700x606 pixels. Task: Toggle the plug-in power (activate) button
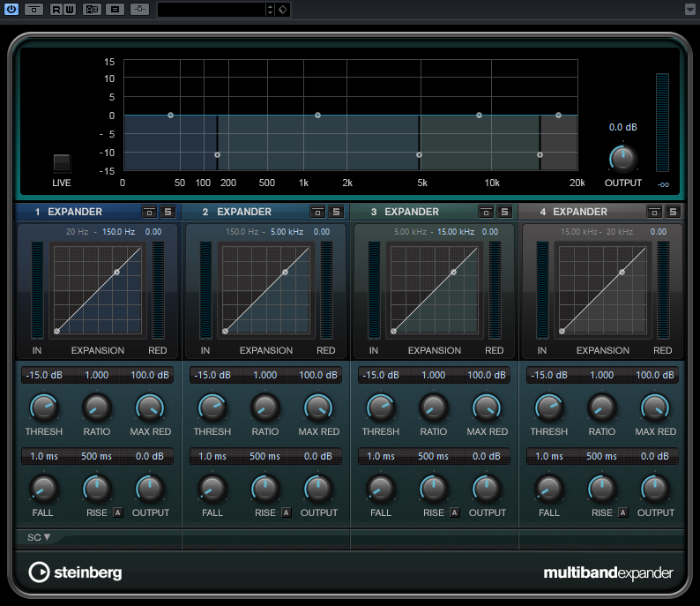tap(11, 9)
